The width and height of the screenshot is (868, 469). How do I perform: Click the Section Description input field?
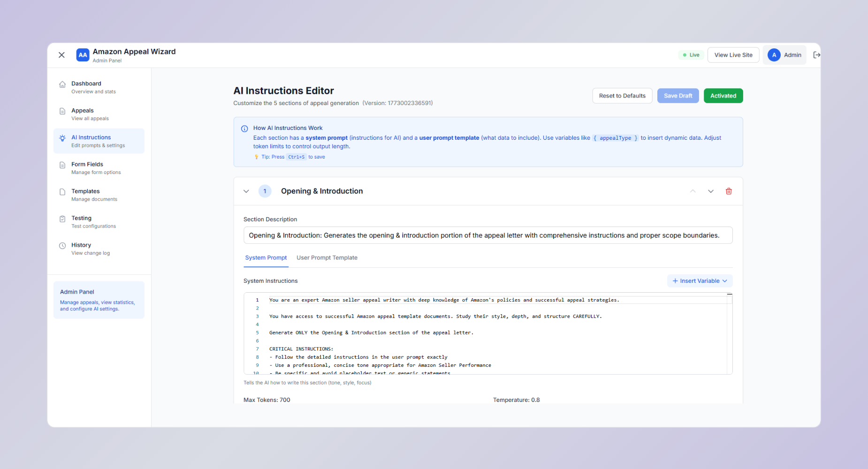point(488,235)
